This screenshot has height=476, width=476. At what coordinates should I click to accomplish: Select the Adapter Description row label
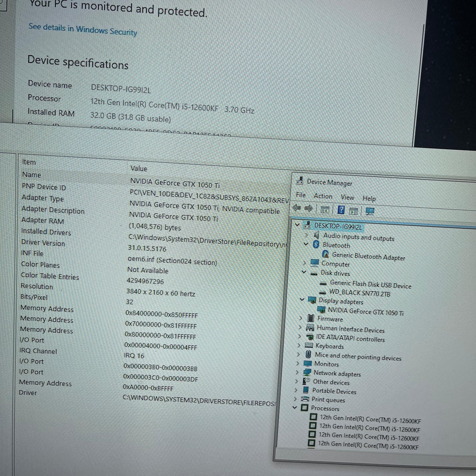tap(53, 210)
